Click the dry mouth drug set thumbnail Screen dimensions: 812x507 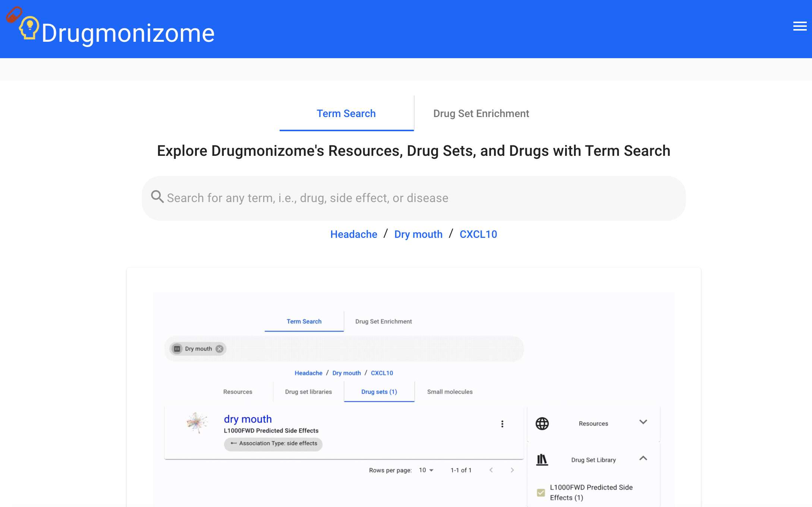pyautogui.click(x=197, y=423)
